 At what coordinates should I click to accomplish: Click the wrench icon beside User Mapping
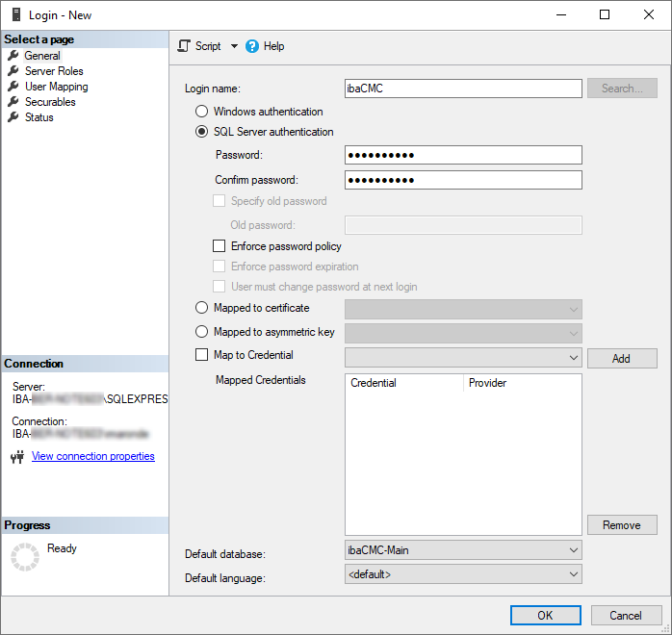pos(13,87)
